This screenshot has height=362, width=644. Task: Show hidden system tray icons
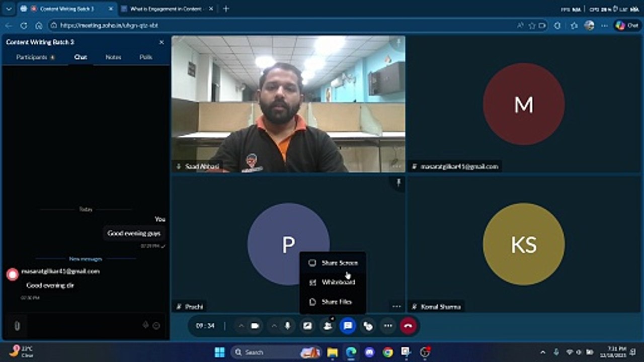(542, 352)
